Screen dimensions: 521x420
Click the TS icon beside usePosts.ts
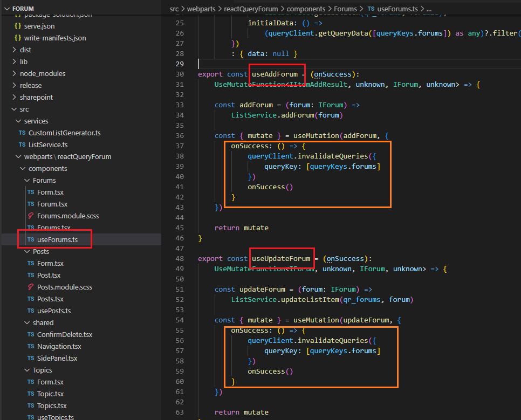(x=31, y=311)
